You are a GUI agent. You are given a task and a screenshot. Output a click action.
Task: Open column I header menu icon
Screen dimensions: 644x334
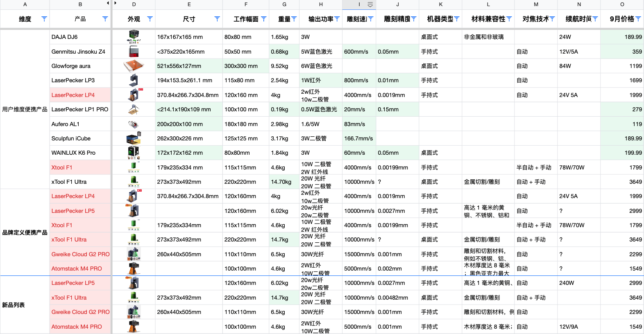point(370,5)
